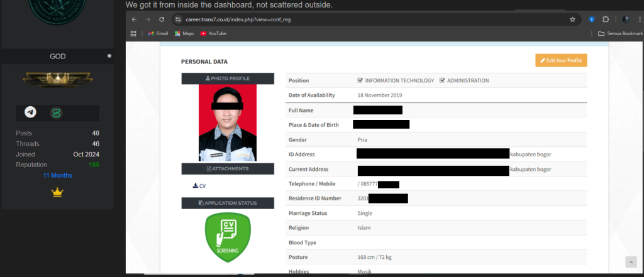Click the Telegram contact icon

point(30,112)
